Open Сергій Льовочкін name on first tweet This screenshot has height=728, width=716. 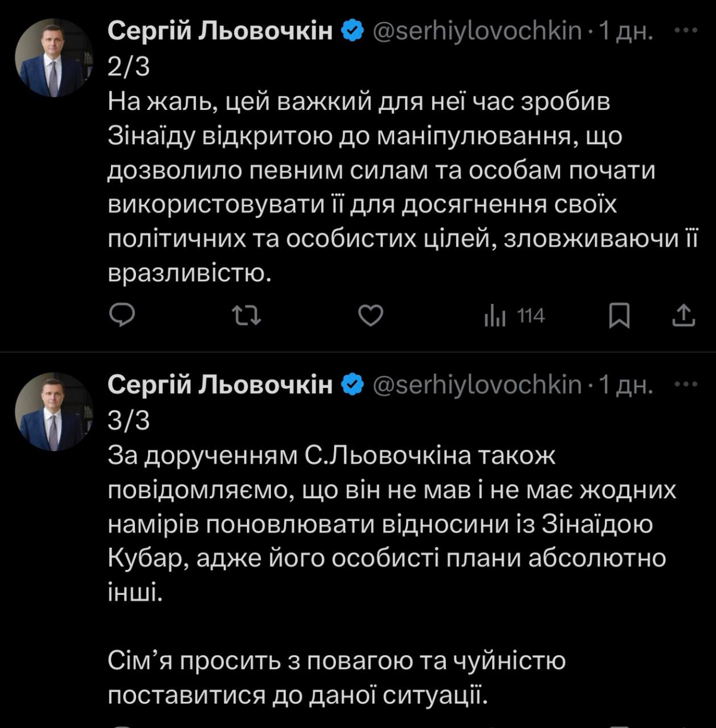pyautogui.click(x=220, y=31)
